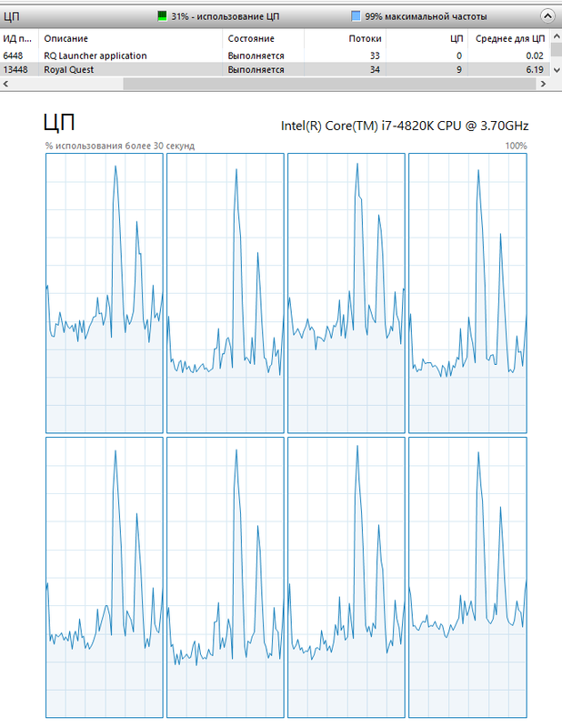Click the green CPU usage indicator square
This screenshot has height=728, width=562.
[162, 16]
